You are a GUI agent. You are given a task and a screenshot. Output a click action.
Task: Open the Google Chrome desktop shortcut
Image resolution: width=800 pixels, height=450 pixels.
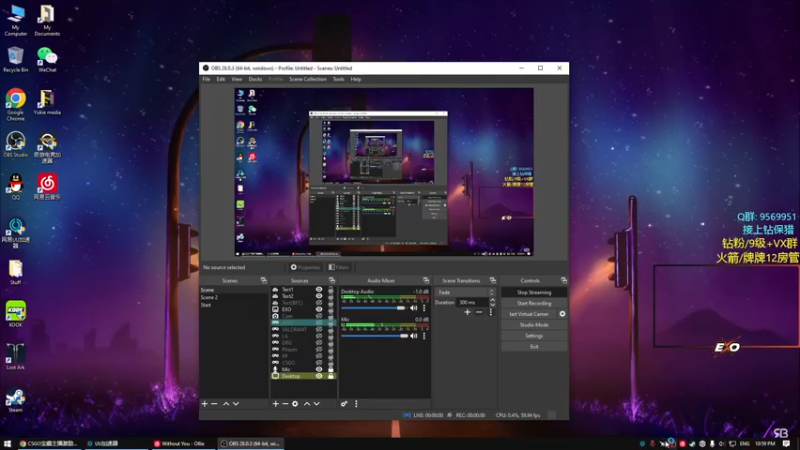(15, 105)
